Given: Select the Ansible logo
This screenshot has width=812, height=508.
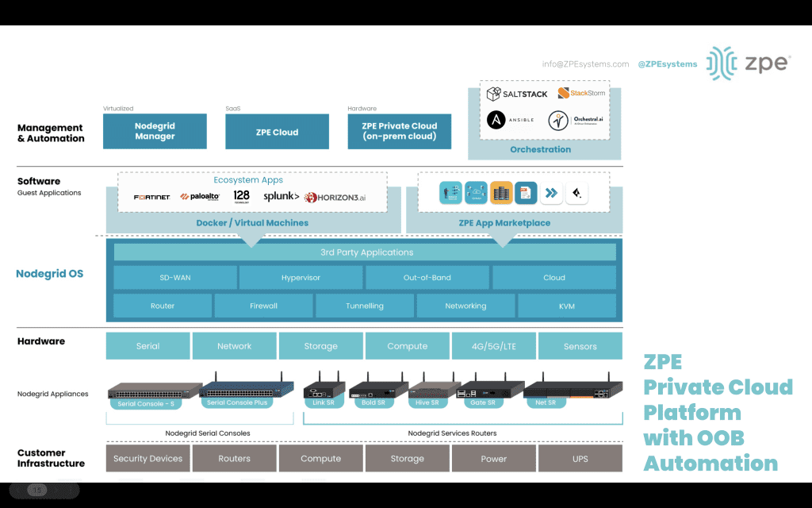Looking at the screenshot, I should (x=510, y=120).
